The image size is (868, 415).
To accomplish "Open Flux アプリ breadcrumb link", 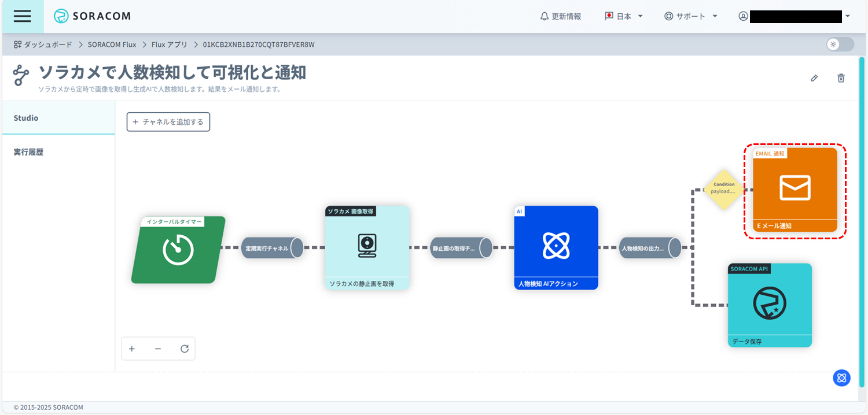I will (170, 45).
